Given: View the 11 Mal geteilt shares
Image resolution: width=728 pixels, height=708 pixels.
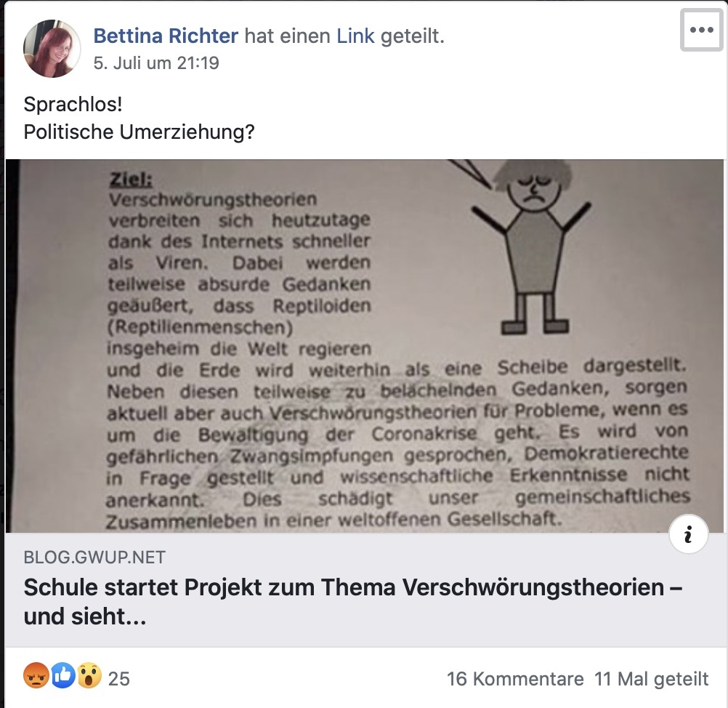Looking at the screenshot, I should coord(652,679).
